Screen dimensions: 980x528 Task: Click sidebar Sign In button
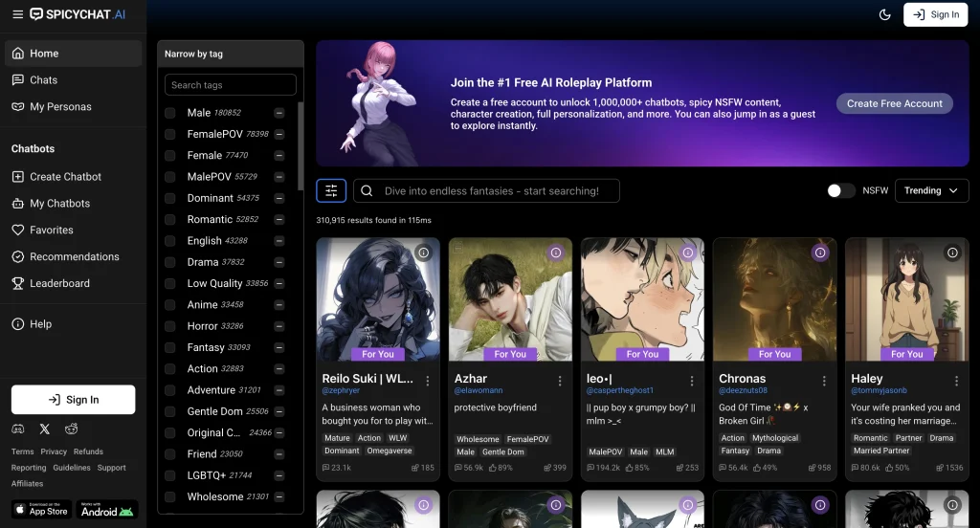pos(73,399)
